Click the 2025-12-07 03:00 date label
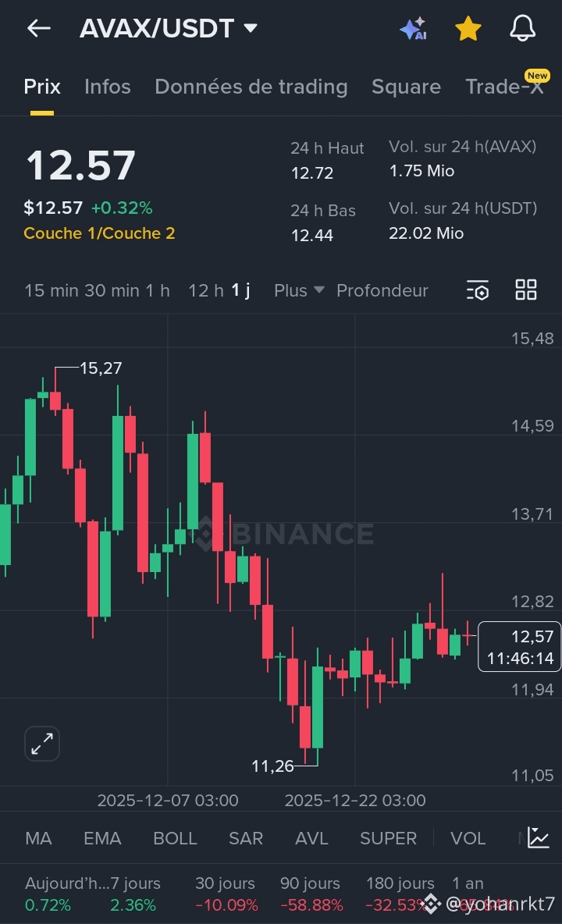562x924 pixels. coord(168,800)
